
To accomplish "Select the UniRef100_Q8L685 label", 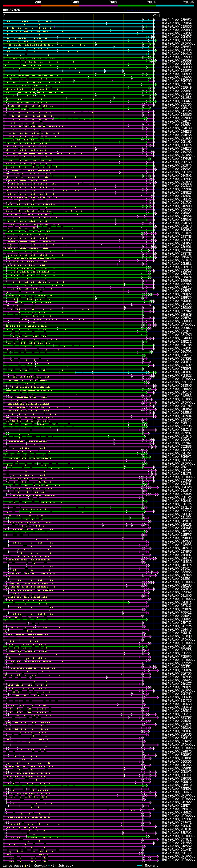I will (177, 697).
